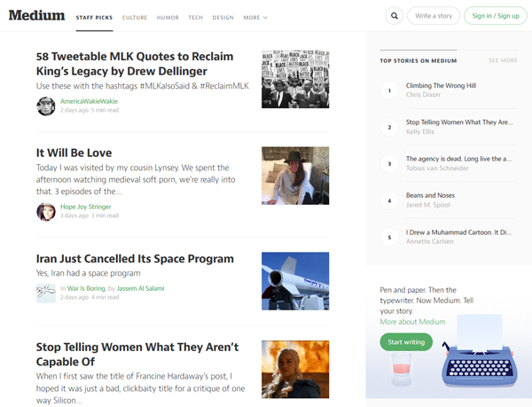This screenshot has width=532, height=407.
Task: Click the Medium logo
Action: coord(36,15)
